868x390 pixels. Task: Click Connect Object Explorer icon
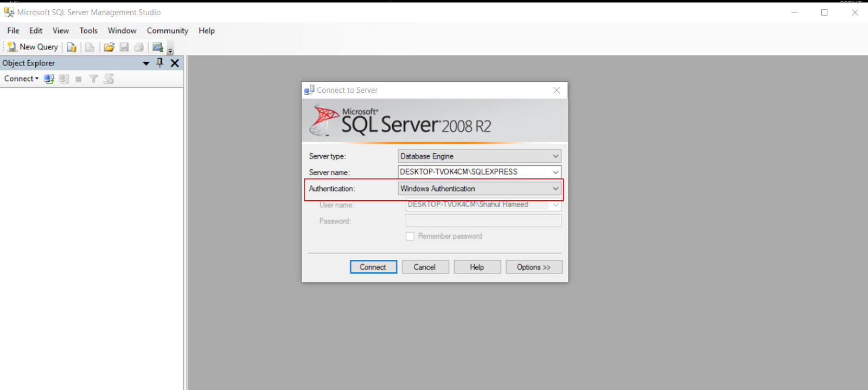tap(49, 79)
